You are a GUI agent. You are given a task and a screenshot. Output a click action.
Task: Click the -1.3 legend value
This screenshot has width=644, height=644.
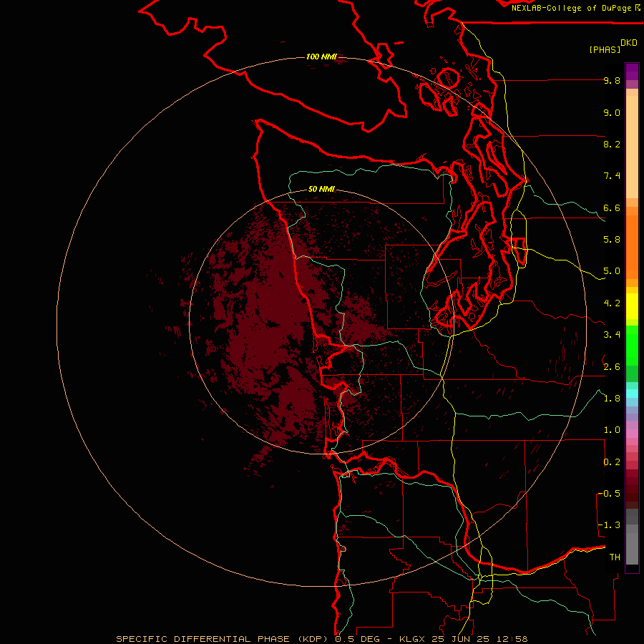point(609,525)
